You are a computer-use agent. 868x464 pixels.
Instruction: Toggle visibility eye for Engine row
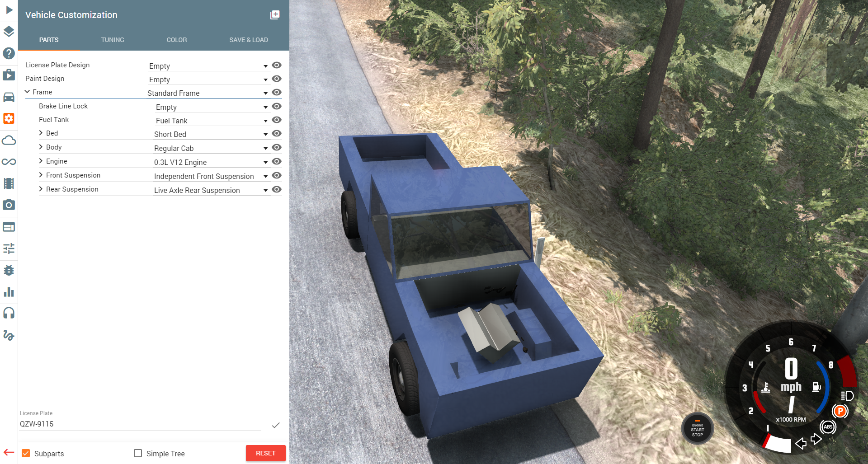coord(277,161)
